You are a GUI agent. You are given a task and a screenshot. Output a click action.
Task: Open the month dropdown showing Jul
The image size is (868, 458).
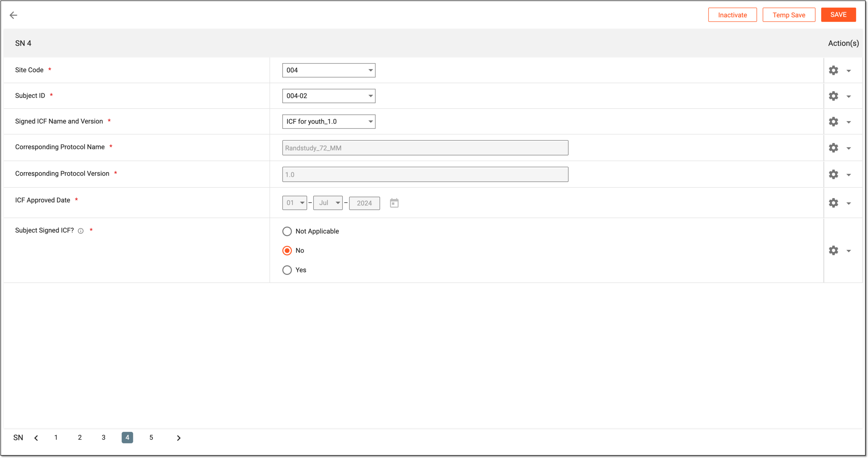tap(328, 203)
